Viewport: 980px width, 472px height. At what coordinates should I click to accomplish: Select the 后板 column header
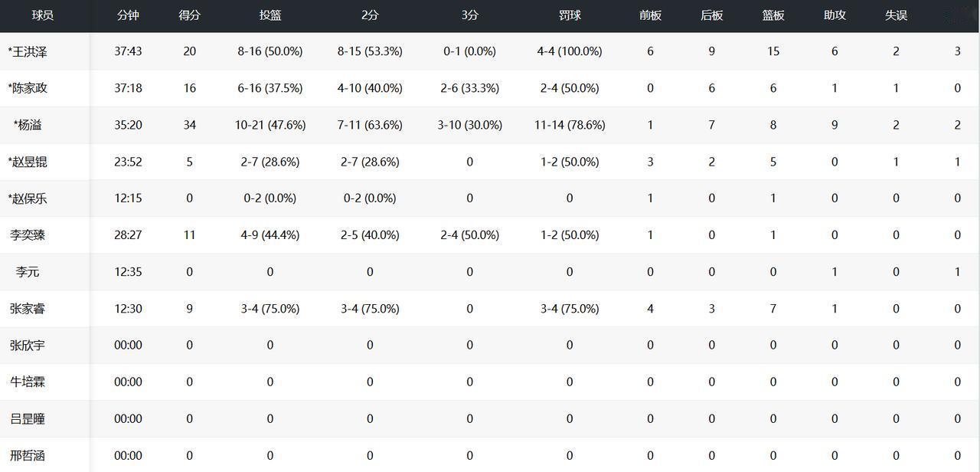coord(711,15)
